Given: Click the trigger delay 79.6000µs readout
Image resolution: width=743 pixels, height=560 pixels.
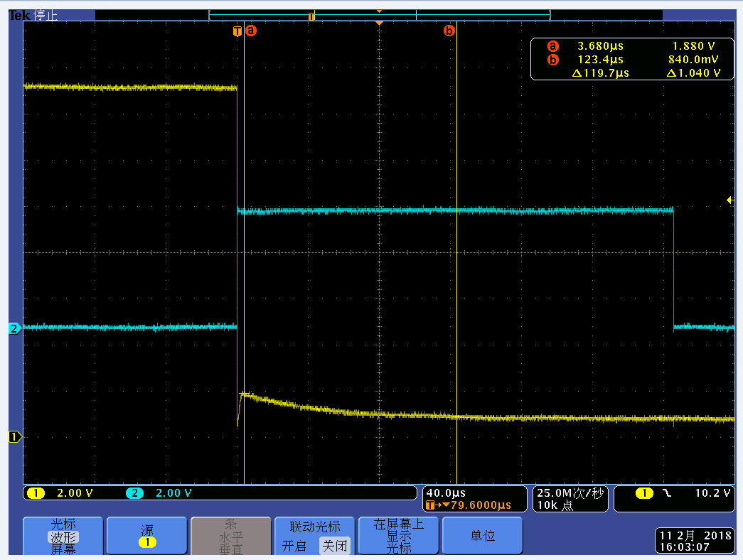Looking at the screenshot, I should 469,505.
